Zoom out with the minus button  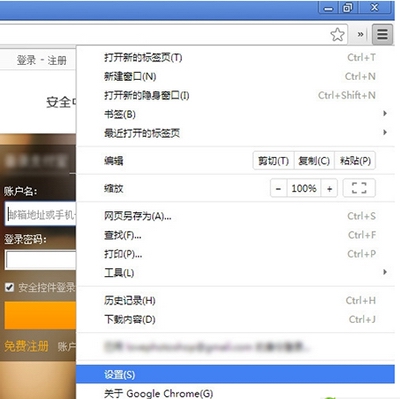click(278, 189)
